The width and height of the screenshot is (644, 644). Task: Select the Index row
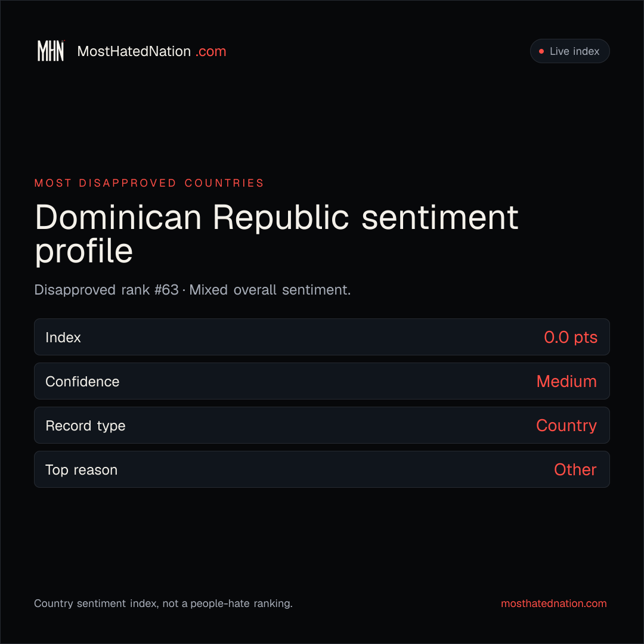click(x=321, y=337)
